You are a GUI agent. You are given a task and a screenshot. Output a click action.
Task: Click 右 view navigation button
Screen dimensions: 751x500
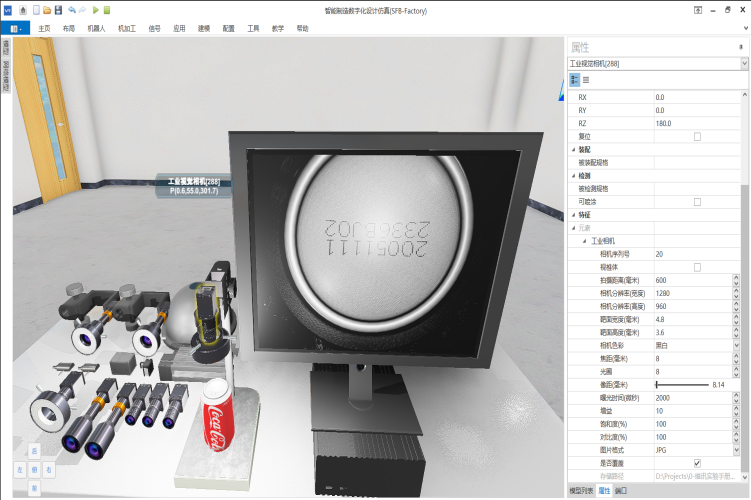pos(49,470)
